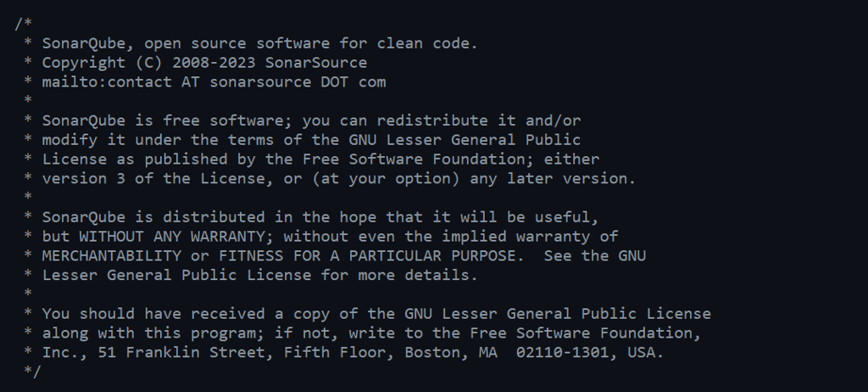Viewport: 868px width, 392px height.
Task: Click the word distributed
Action: [214, 217]
